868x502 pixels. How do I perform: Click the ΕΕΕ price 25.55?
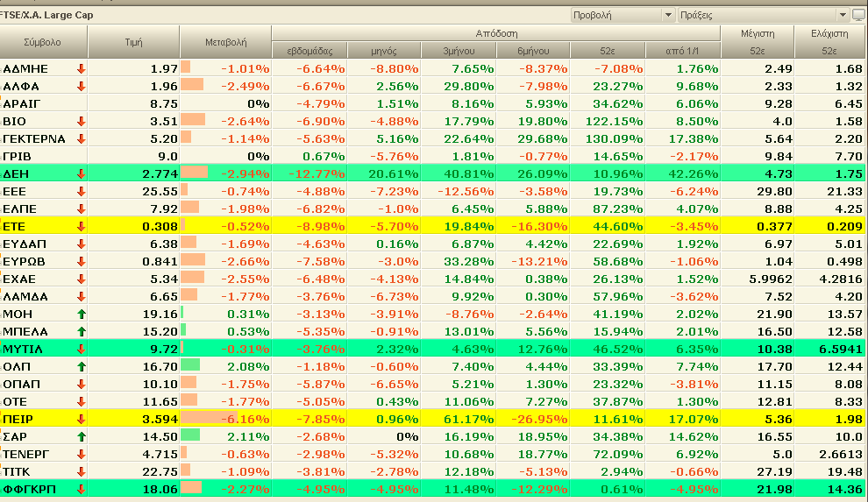(160, 192)
